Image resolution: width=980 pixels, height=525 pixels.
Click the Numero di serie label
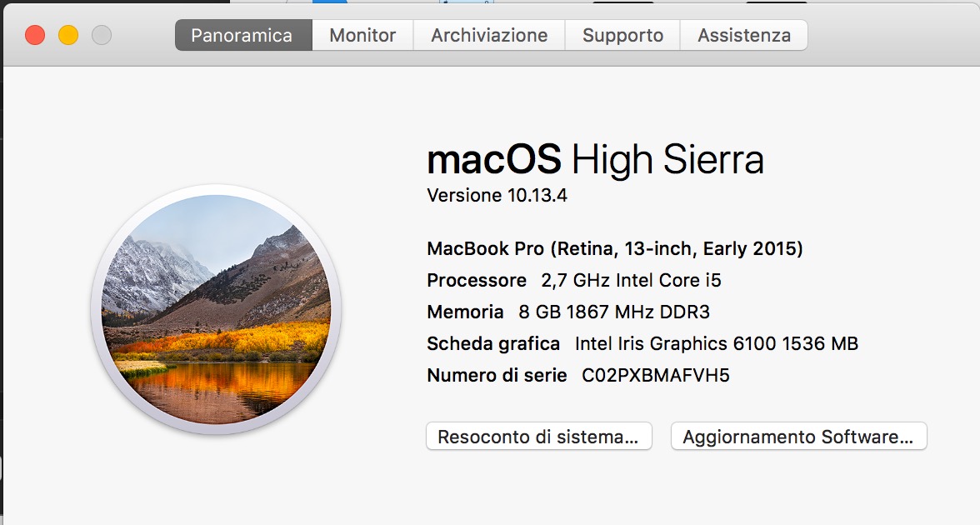tap(497, 375)
